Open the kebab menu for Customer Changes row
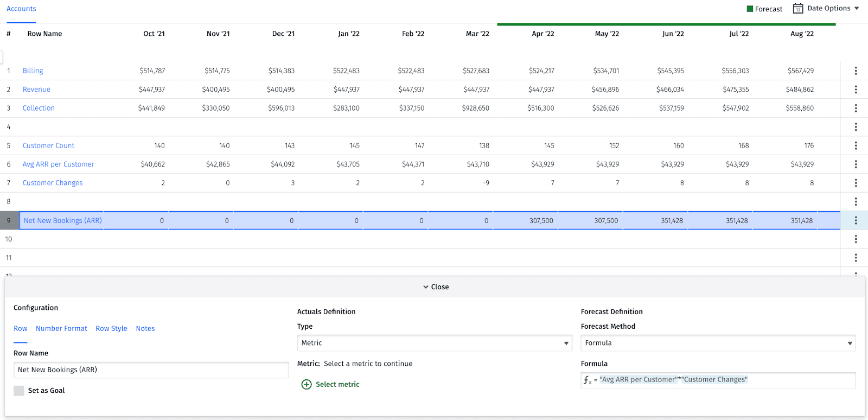Screen dimensions: 868x420 (x=856, y=183)
